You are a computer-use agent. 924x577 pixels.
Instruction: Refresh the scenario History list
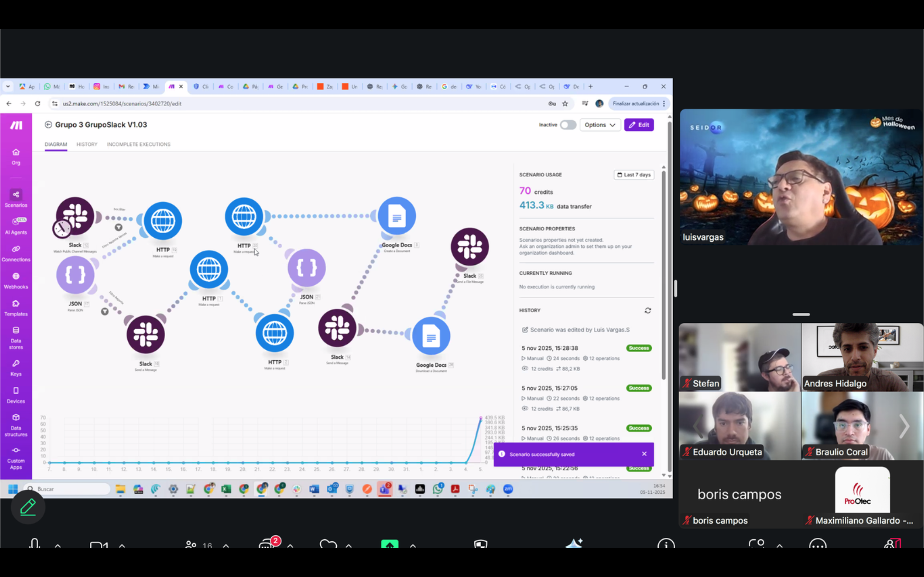[648, 310]
